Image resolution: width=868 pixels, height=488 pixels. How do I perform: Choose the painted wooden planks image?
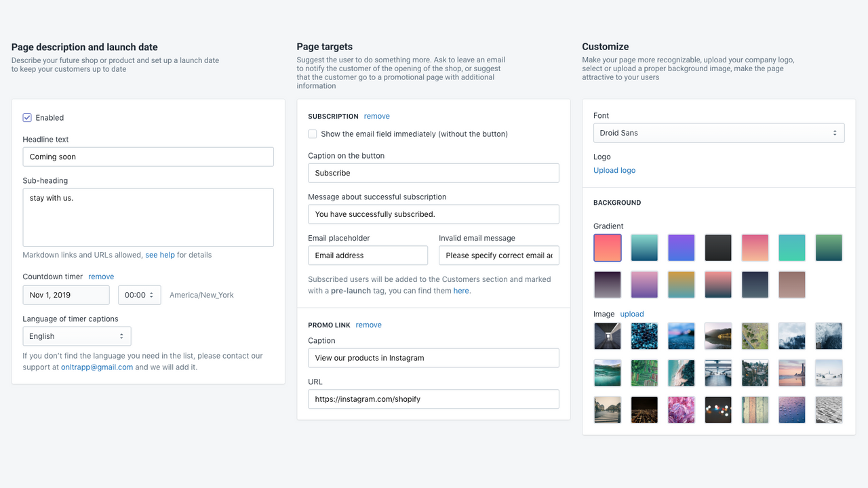(755, 410)
